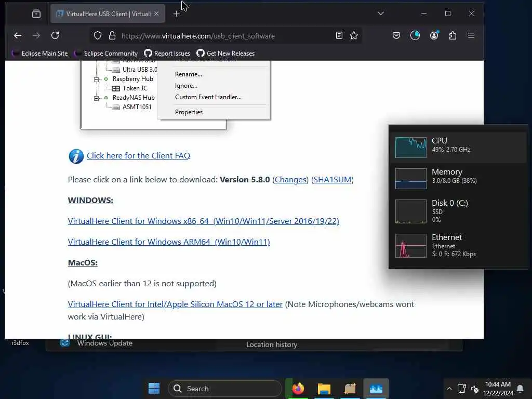This screenshot has width=532, height=399.
Task: Reload the current page
Action: [x=55, y=35]
